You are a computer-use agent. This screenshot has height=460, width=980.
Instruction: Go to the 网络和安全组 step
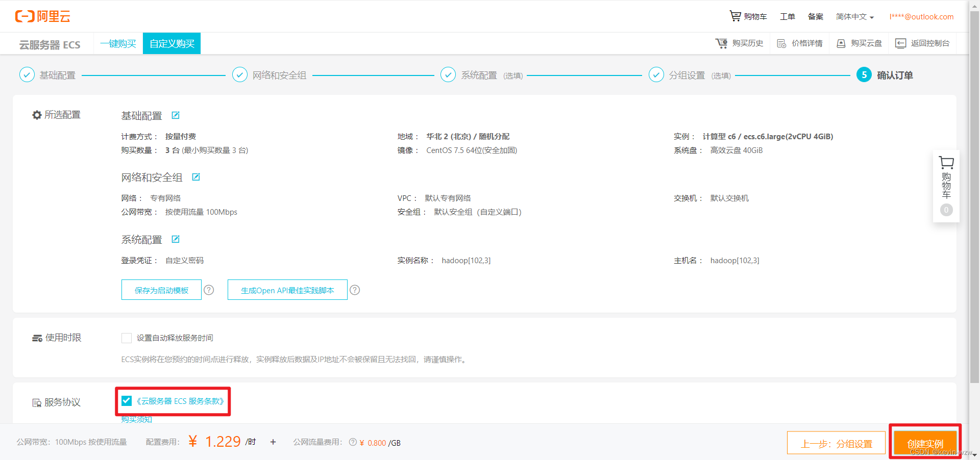click(x=269, y=75)
